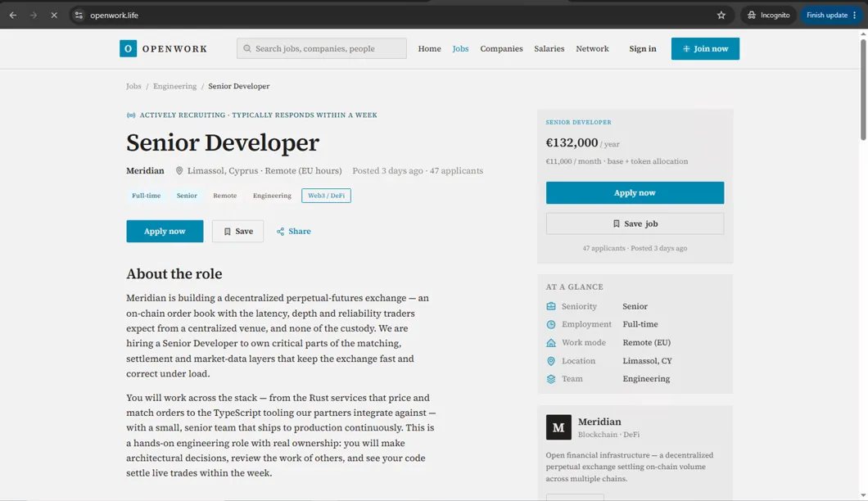Open the Companies nav item
Screen dimensions: 868x501
[x=501, y=49]
